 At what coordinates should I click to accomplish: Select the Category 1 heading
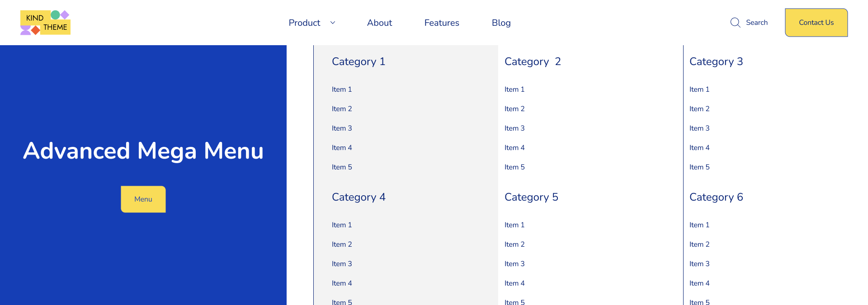pos(359,62)
